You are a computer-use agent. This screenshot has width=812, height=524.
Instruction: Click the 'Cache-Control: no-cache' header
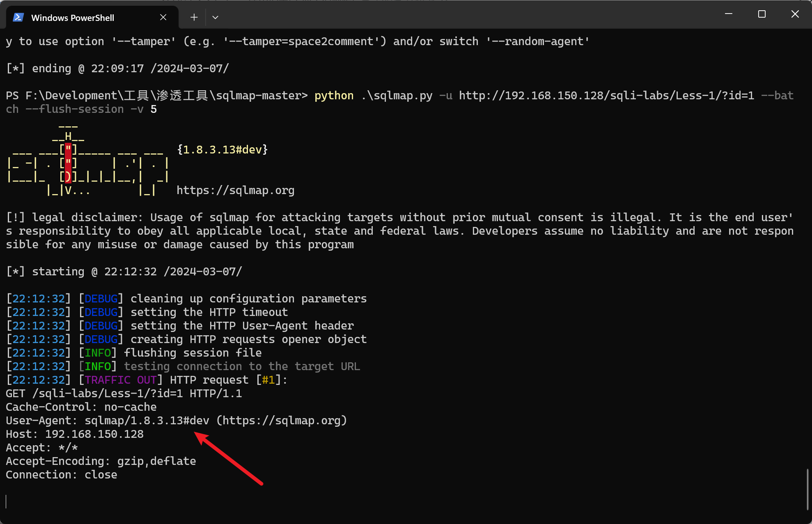pos(81,407)
